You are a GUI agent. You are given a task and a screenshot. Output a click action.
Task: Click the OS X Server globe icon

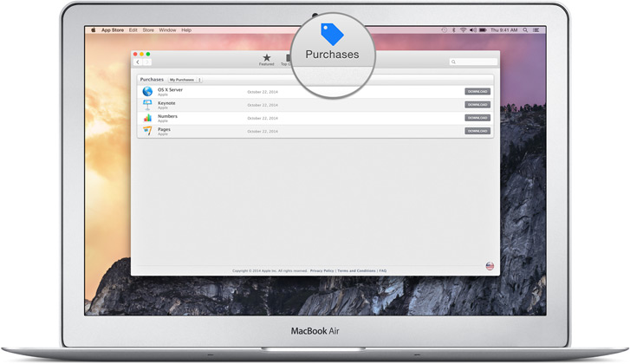[147, 91]
